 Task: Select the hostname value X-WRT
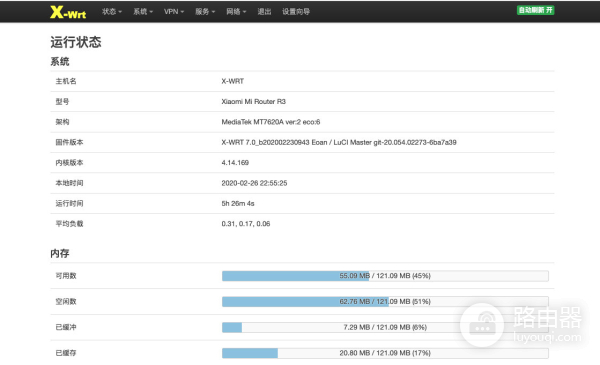pos(232,81)
